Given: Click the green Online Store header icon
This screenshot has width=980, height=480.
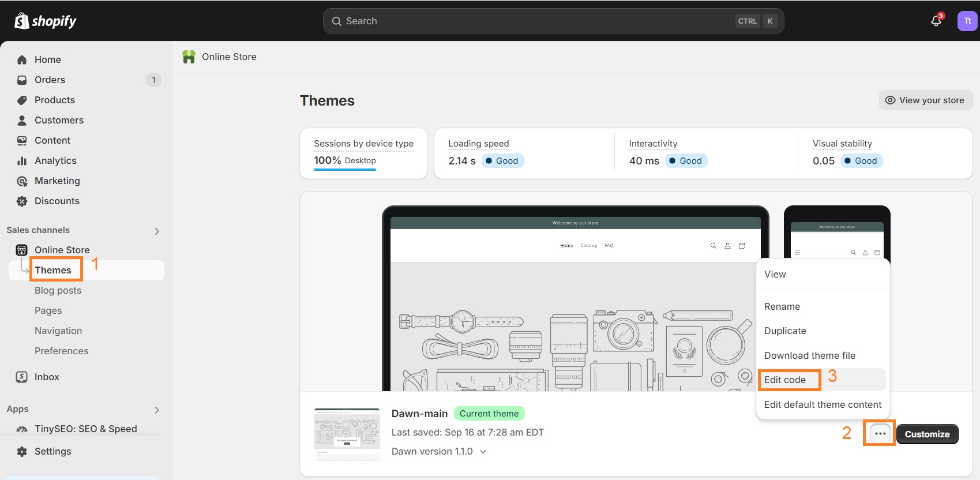Looking at the screenshot, I should click(x=189, y=57).
